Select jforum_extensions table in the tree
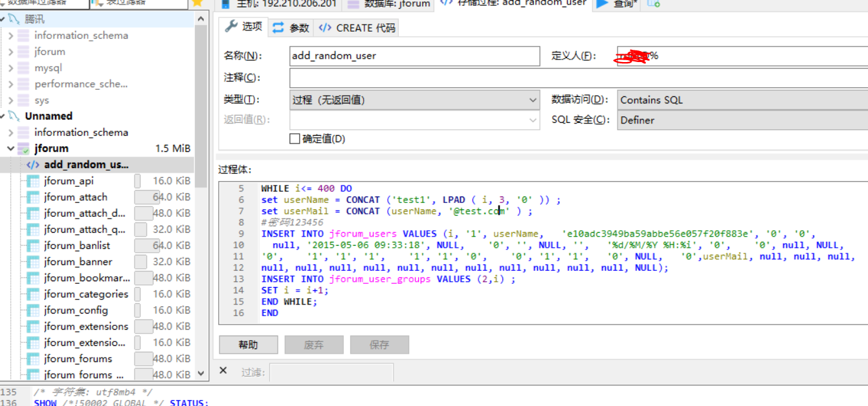868x406 pixels. coord(86,326)
